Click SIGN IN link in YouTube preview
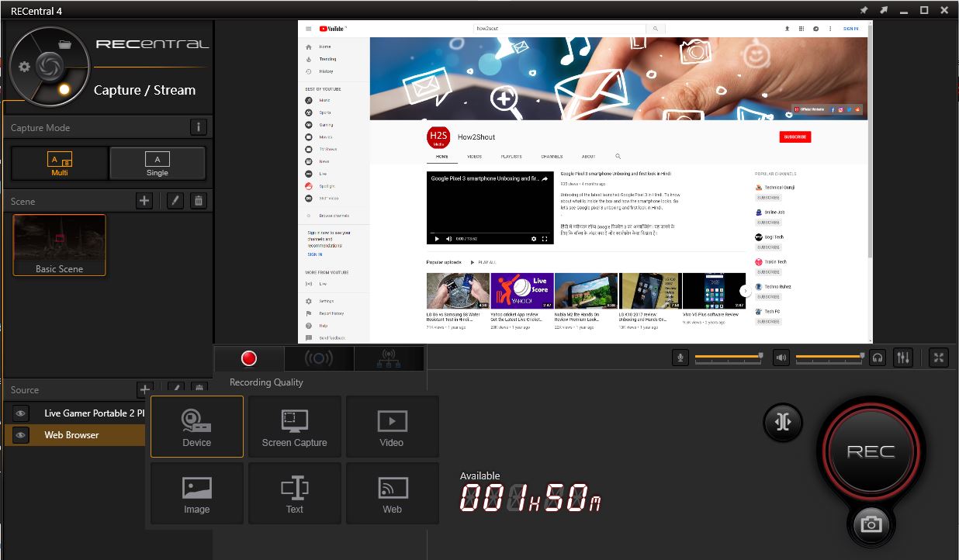The height and width of the screenshot is (560, 959). point(851,29)
